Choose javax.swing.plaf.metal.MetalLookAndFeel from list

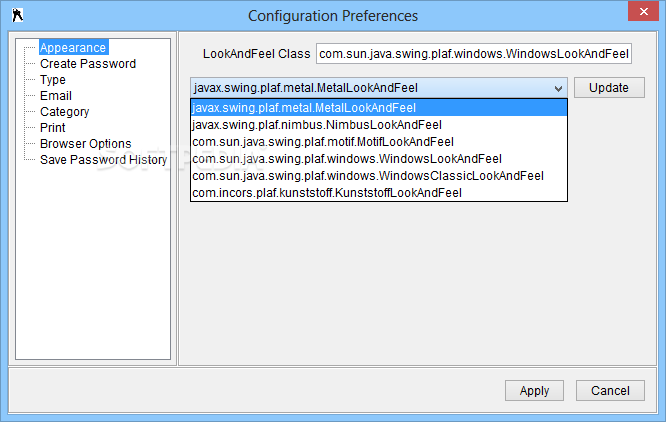(379, 108)
